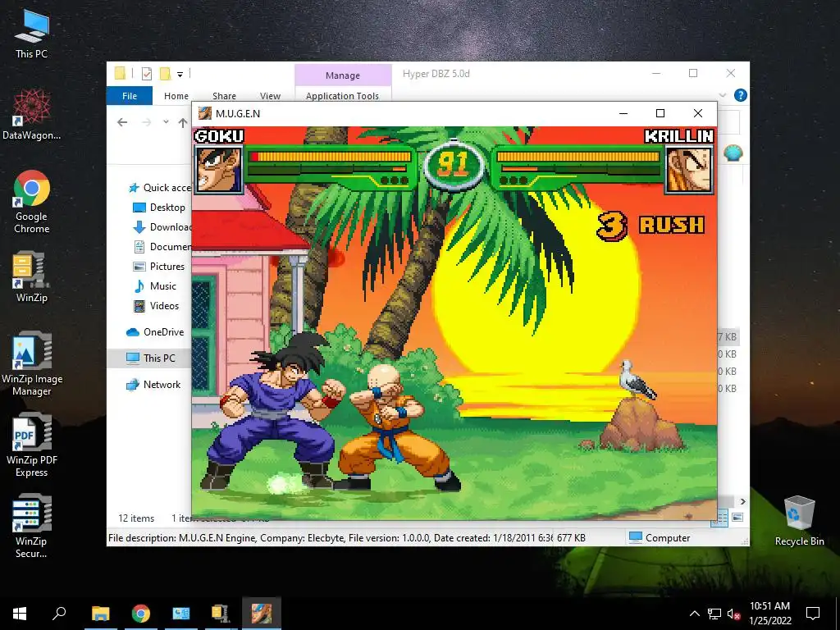
Task: Open Chrome from the taskbar
Action: click(141, 614)
